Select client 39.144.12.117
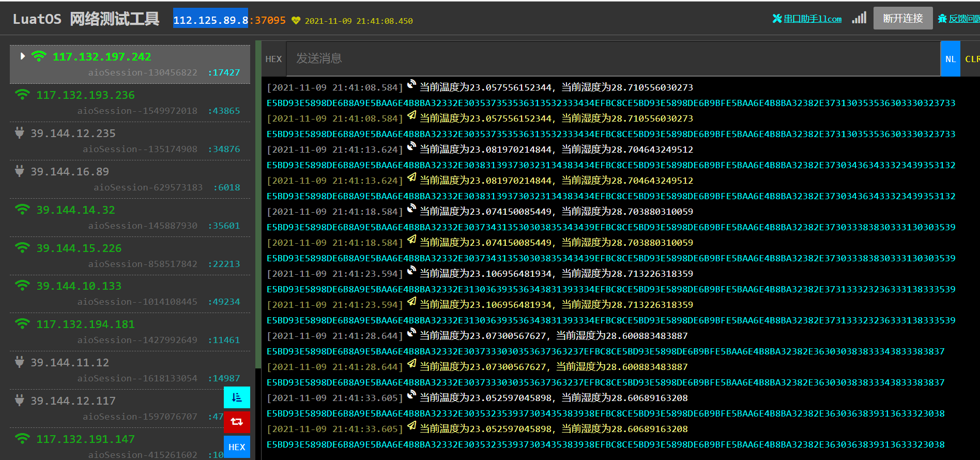Viewport: 980px width, 460px height. (x=130, y=408)
